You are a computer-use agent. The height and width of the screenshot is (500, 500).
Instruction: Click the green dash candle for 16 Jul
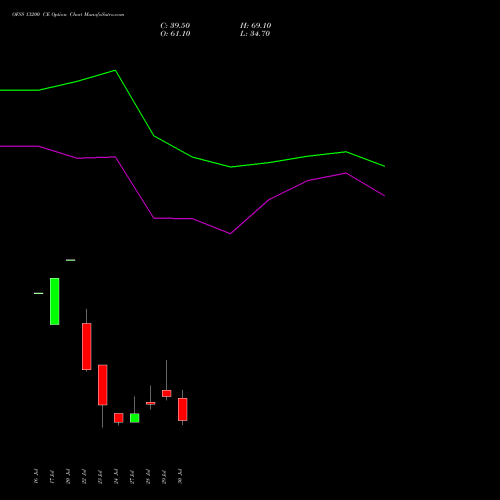[39, 293]
